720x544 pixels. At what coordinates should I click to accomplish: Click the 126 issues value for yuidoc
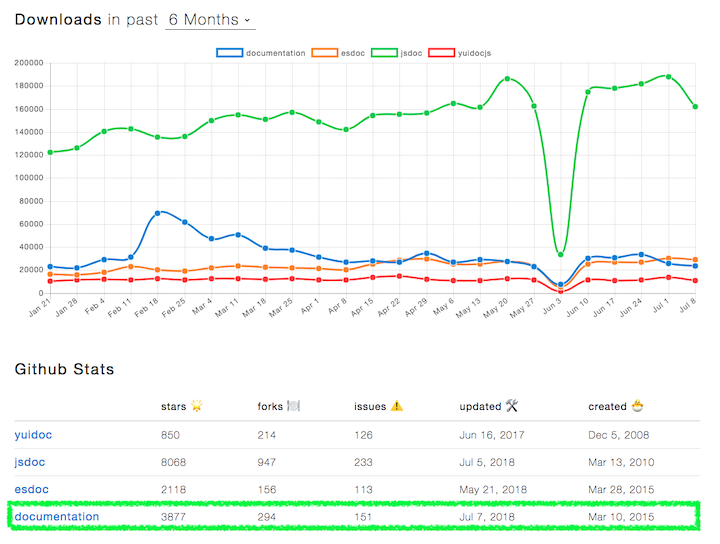click(x=363, y=435)
